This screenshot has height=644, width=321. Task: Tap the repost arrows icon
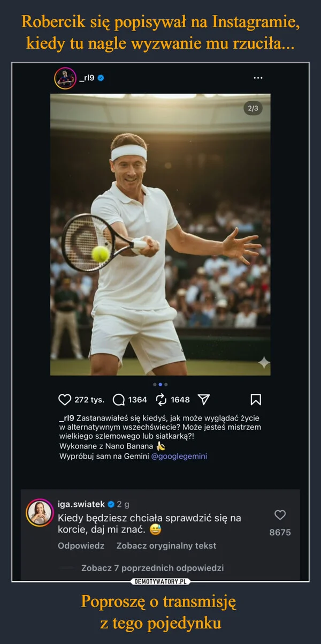click(x=161, y=400)
